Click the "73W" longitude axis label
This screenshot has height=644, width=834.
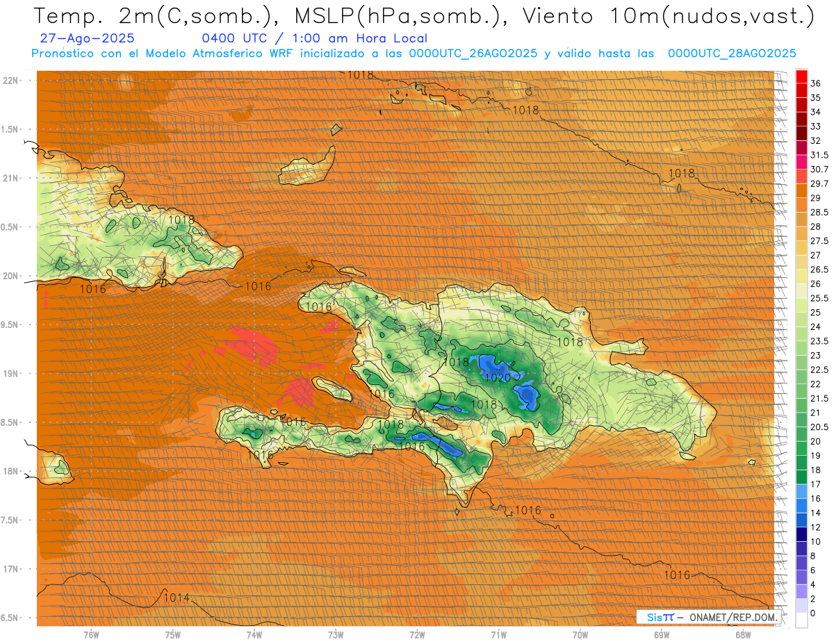tap(336, 634)
